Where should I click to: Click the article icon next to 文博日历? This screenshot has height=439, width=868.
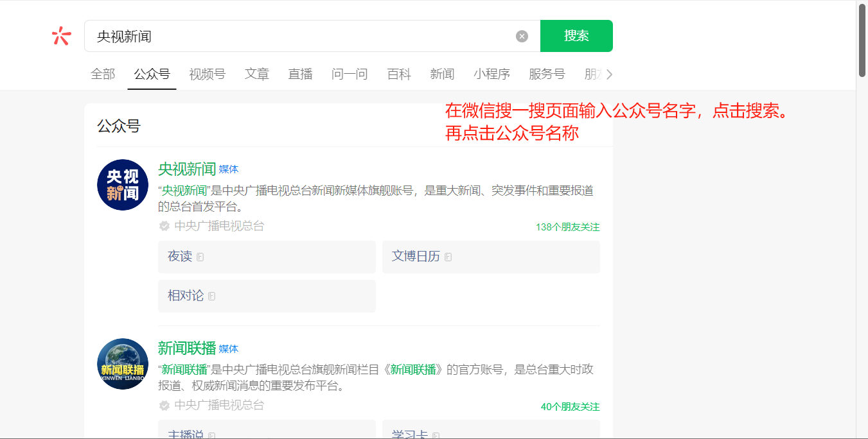(x=448, y=257)
